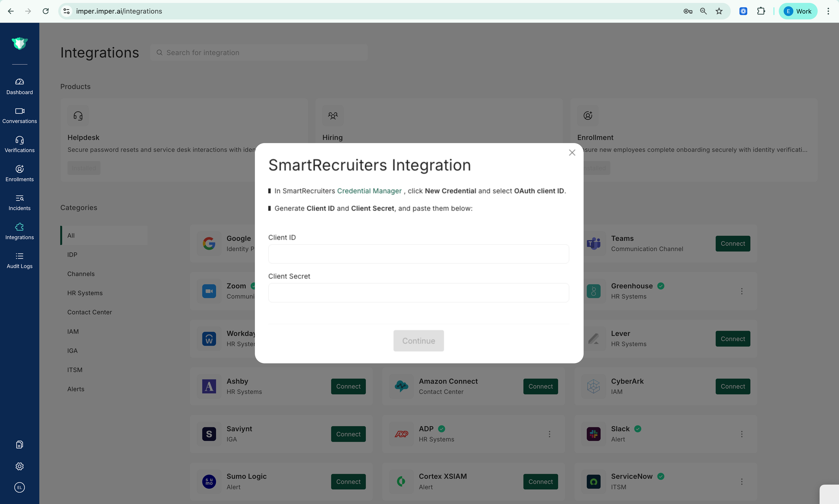Click the Sumo Logic integration logo
Screen dimensions: 839x504
click(209, 482)
